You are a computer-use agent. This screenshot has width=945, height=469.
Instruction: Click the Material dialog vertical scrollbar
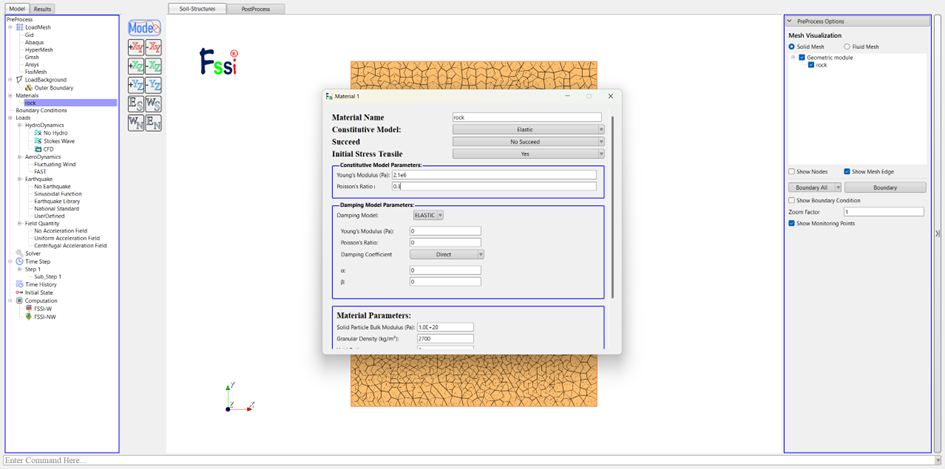coord(613,205)
